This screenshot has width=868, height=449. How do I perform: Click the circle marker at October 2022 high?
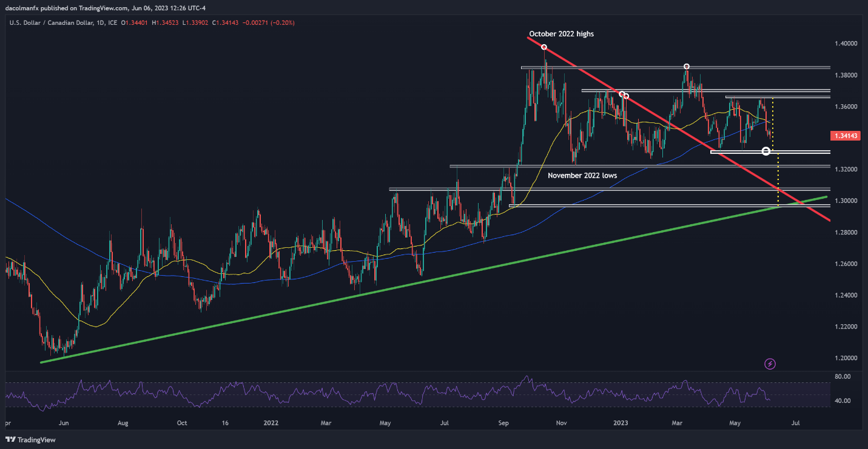[544, 47]
